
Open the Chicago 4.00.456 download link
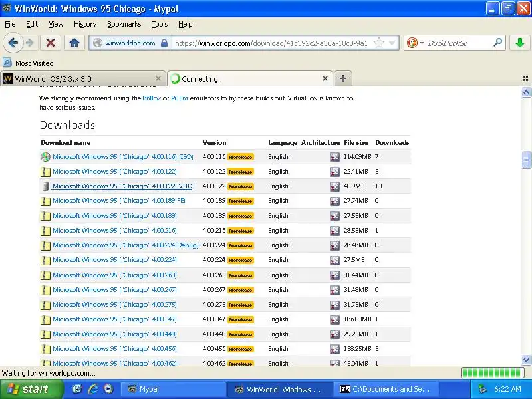click(x=114, y=348)
